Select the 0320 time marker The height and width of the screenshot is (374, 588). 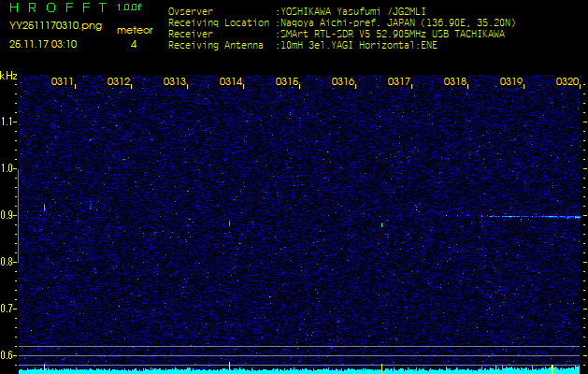(566, 82)
